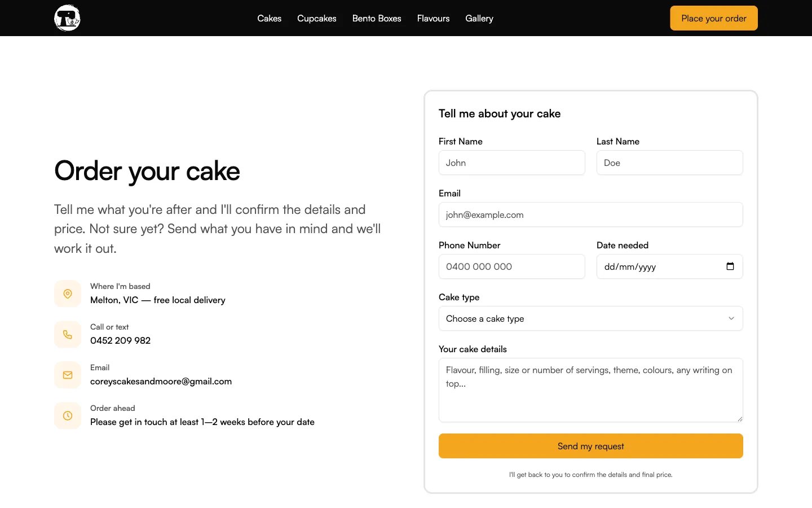Viewport: 812px width, 508px height.
Task: Open Bento Boxes in the navigation
Action: (377, 18)
